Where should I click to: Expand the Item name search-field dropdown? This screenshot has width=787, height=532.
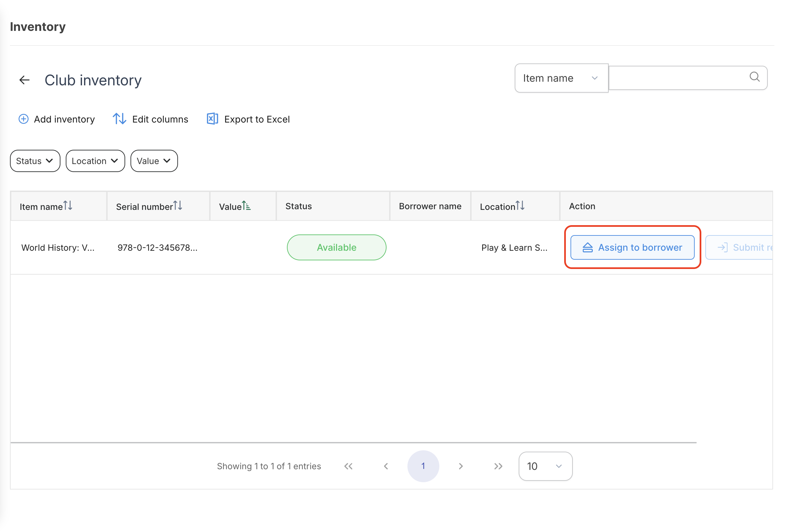[561, 78]
